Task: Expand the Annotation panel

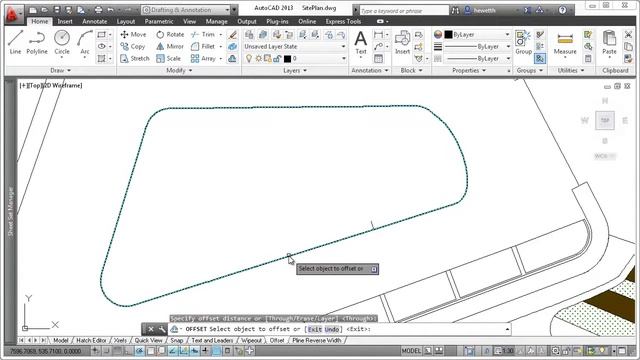Action: pos(369,71)
